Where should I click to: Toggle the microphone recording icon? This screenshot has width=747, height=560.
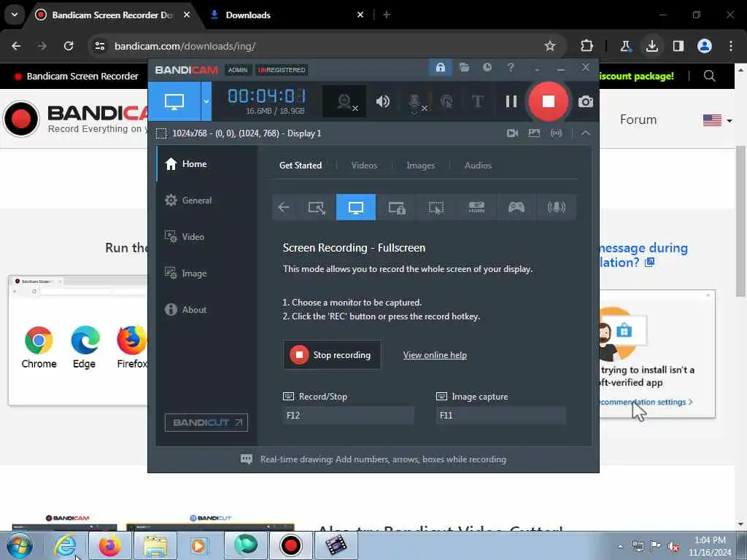pos(415,101)
